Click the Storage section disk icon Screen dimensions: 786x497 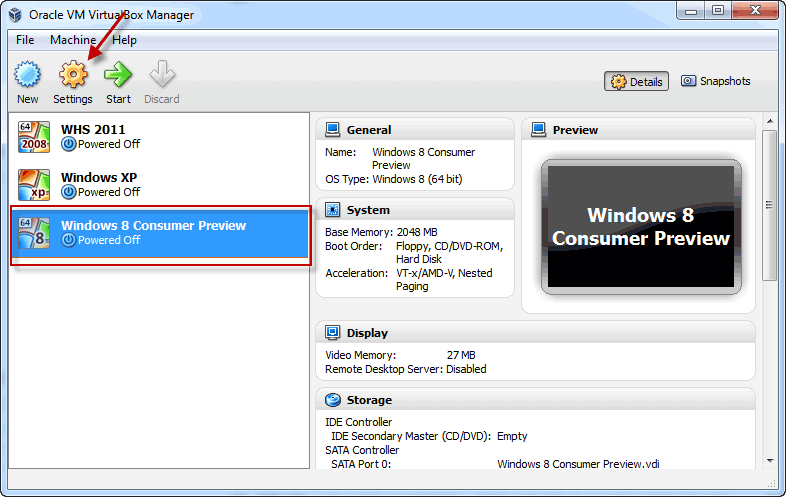332,400
